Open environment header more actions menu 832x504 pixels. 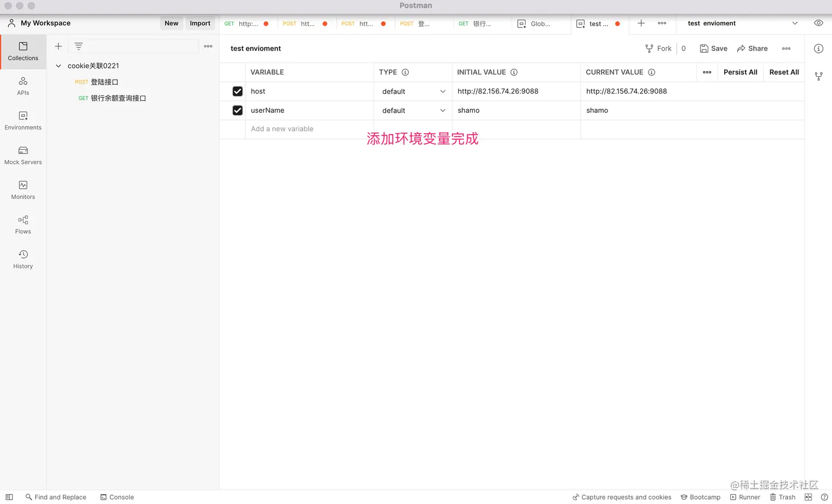786,48
